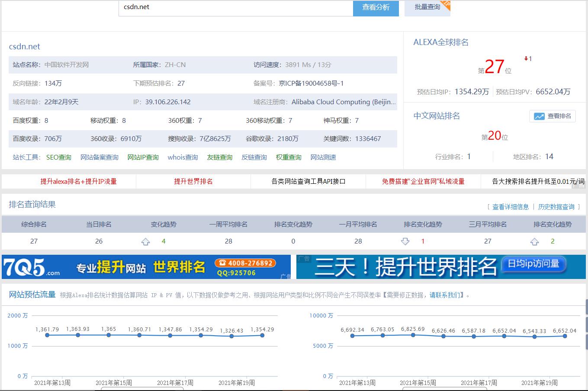Click the csdn.net domain search field
The height and width of the screenshot is (391, 588).
pos(236,8)
